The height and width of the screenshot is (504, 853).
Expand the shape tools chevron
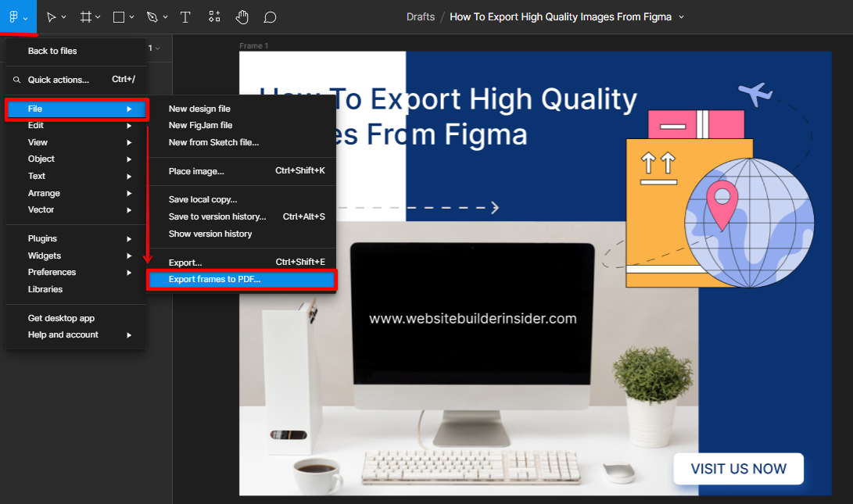(x=131, y=17)
